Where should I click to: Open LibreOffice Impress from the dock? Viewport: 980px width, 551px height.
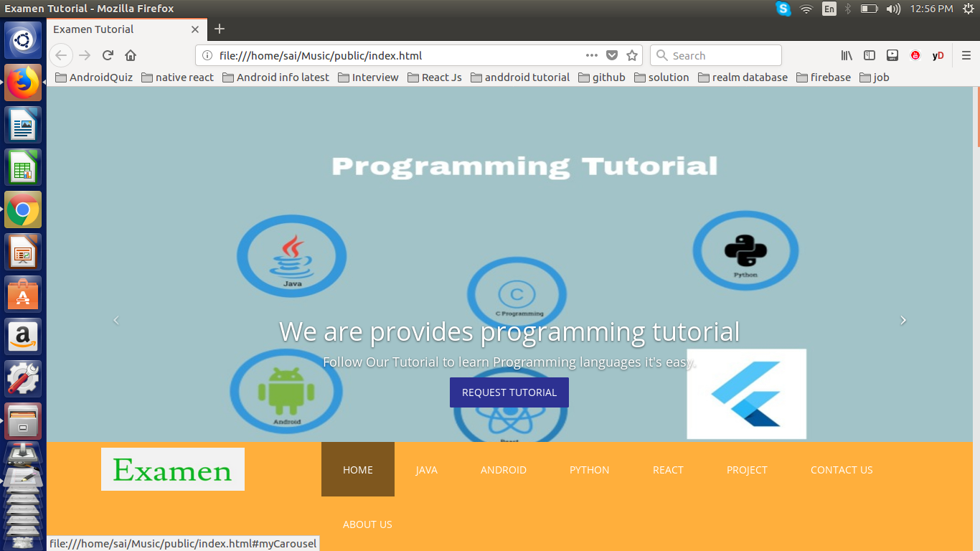click(x=23, y=252)
